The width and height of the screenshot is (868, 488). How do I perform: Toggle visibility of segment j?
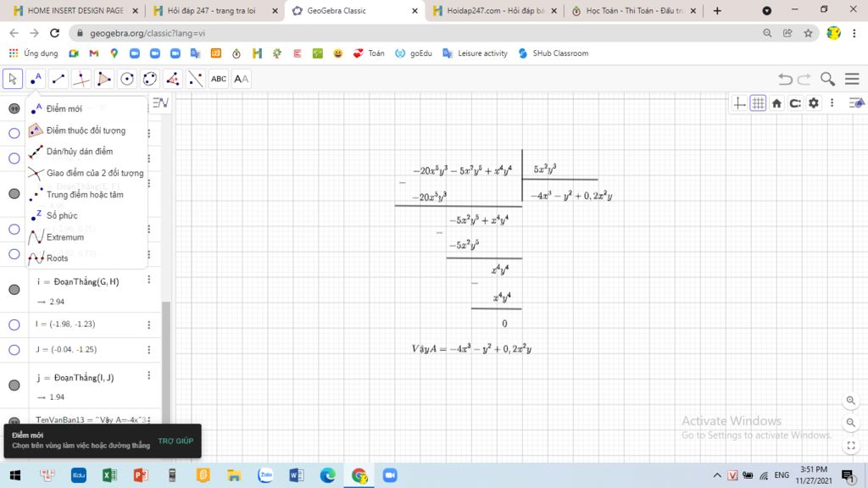[14, 385]
